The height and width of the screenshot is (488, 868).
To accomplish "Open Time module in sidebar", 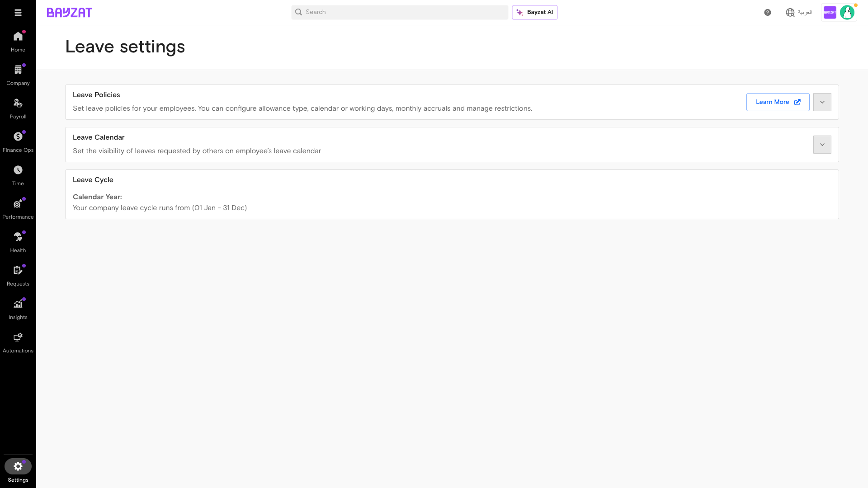I will 18,175.
